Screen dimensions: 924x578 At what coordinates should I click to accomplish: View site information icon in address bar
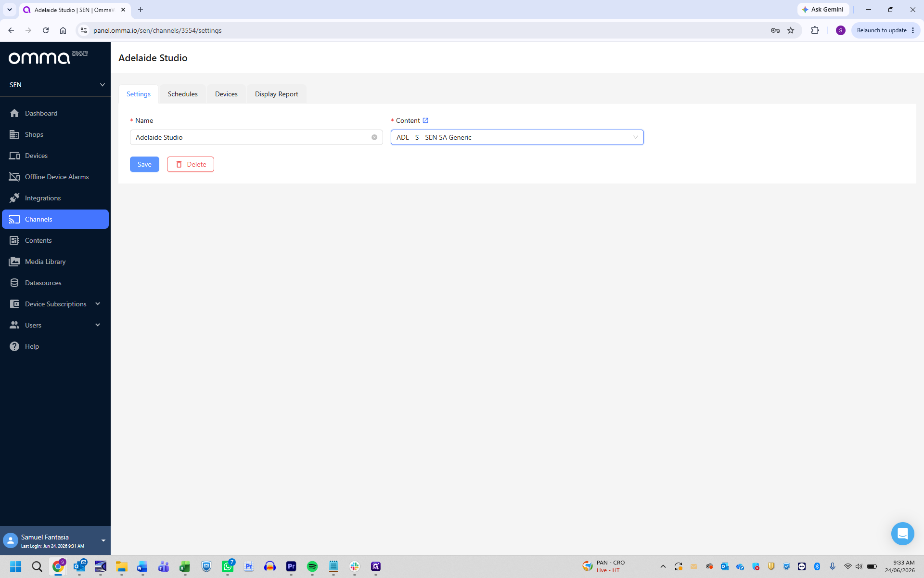coord(84,30)
